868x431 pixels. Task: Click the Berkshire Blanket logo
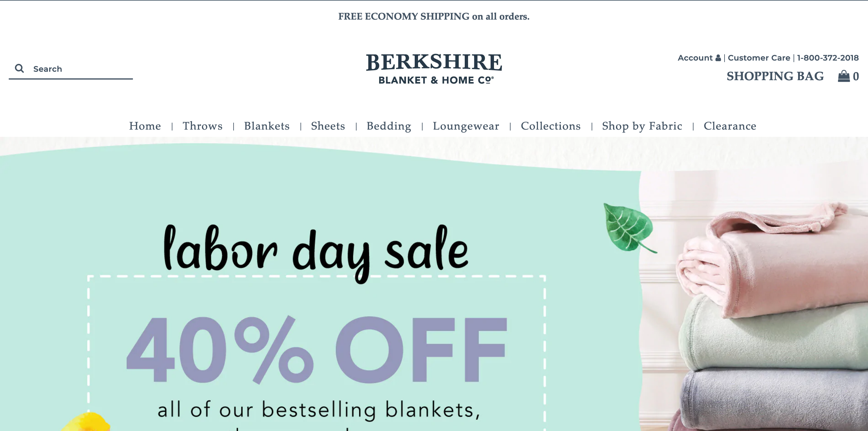click(x=434, y=68)
